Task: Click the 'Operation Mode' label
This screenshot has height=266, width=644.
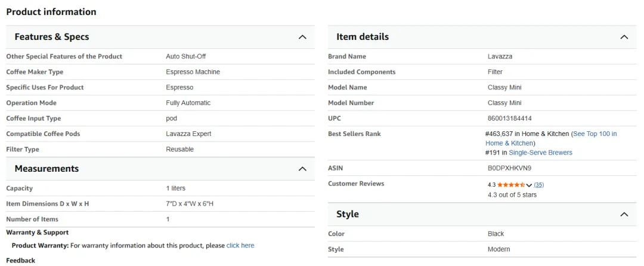Action: [x=31, y=103]
